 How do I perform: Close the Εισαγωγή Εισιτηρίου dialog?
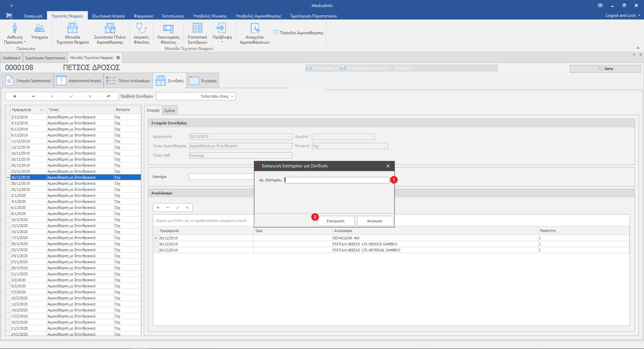pyautogui.click(x=388, y=166)
